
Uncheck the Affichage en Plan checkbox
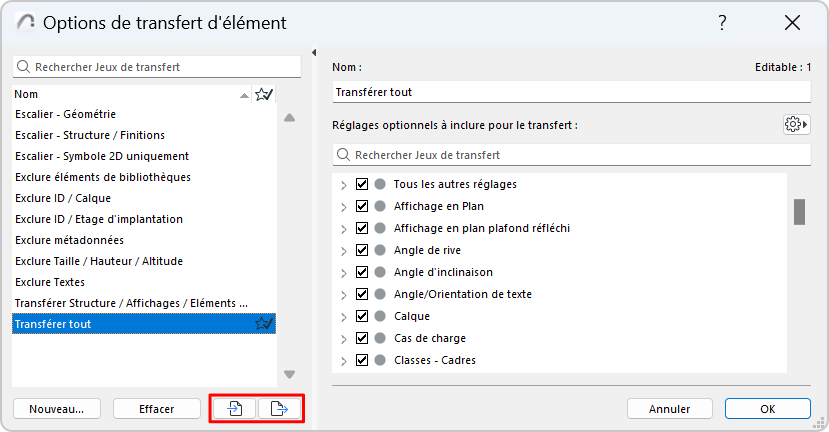pyautogui.click(x=362, y=206)
